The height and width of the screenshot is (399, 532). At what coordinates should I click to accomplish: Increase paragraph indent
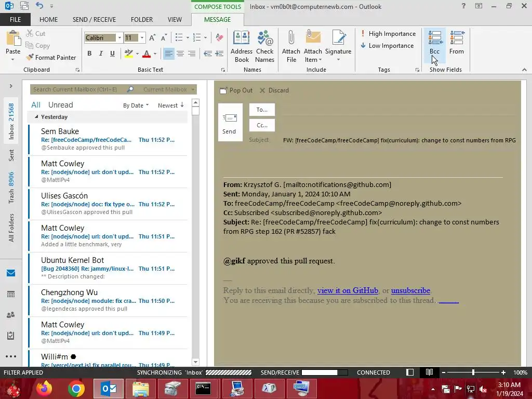219,54
